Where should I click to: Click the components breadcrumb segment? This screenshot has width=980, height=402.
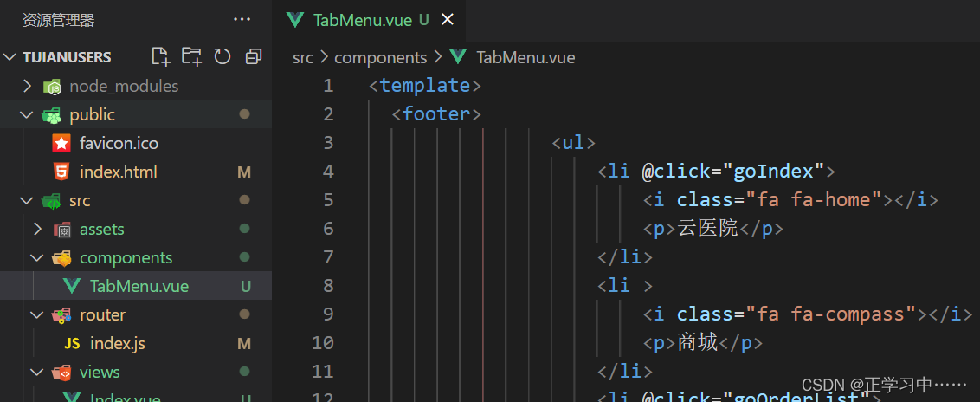click(x=381, y=58)
